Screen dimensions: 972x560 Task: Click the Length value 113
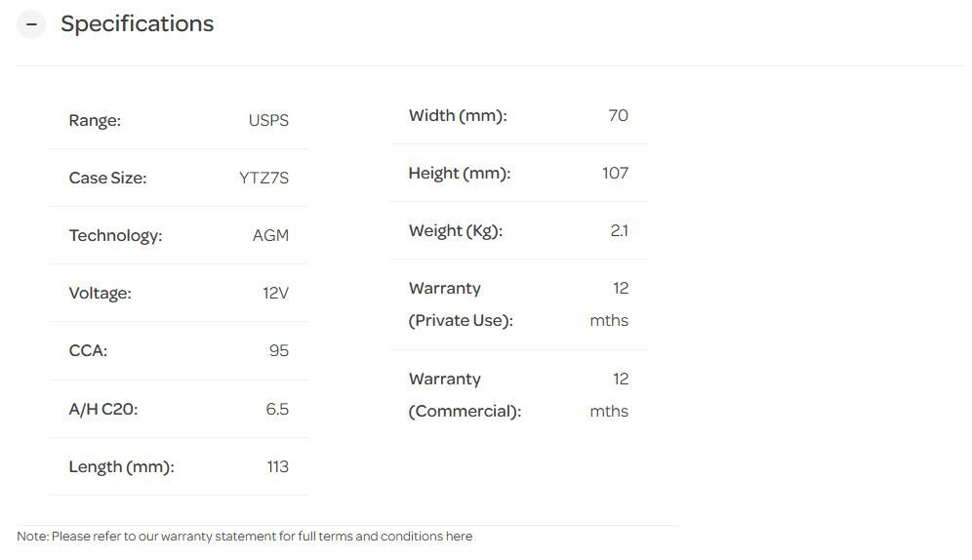pos(277,467)
